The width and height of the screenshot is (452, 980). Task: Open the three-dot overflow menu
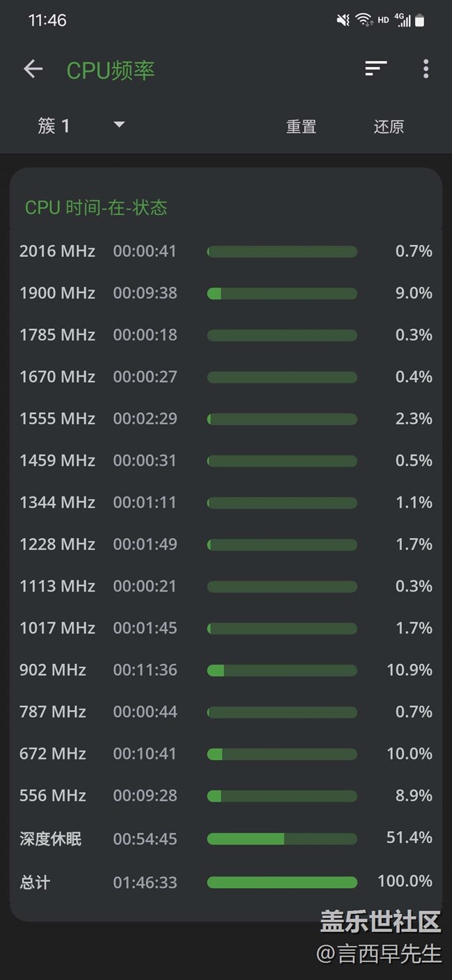pos(426,68)
